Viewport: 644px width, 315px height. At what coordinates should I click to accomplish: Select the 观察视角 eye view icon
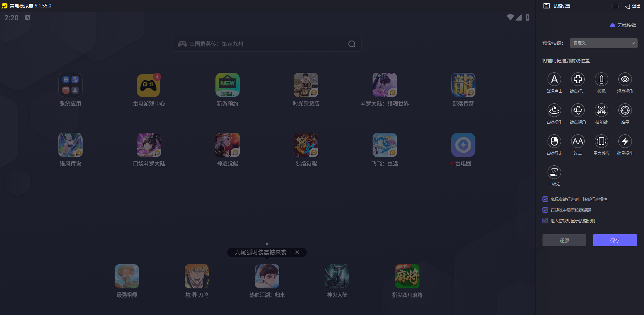pos(625,80)
